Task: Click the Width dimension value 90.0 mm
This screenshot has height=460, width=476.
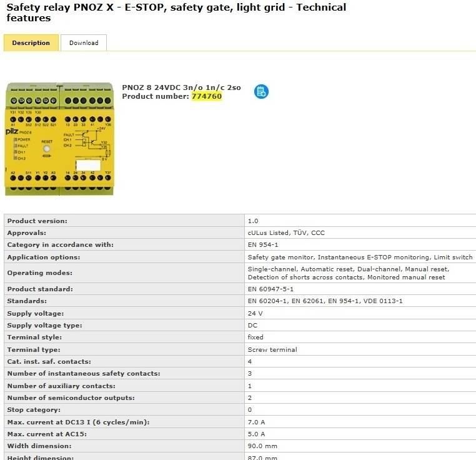Action: pos(262,446)
